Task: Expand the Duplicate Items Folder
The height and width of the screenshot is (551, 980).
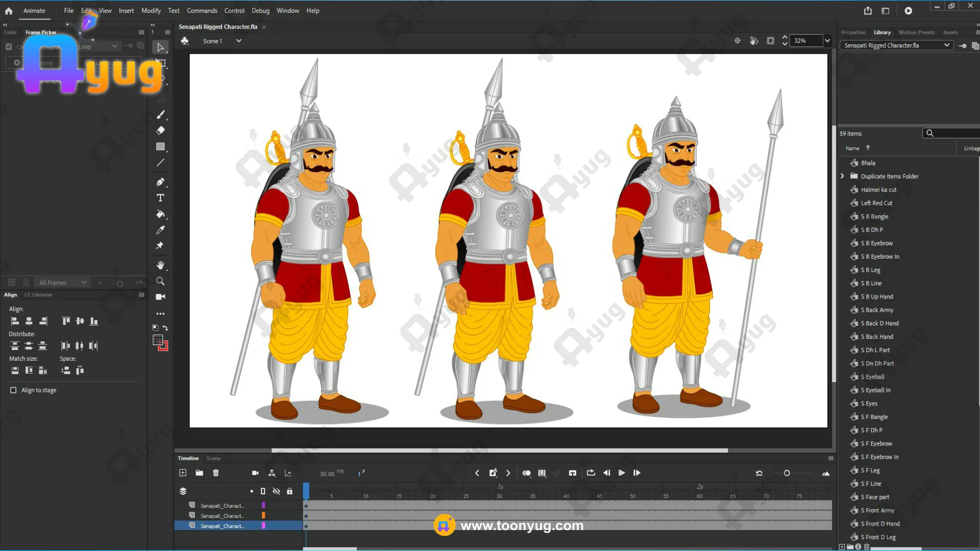Action: click(x=843, y=176)
